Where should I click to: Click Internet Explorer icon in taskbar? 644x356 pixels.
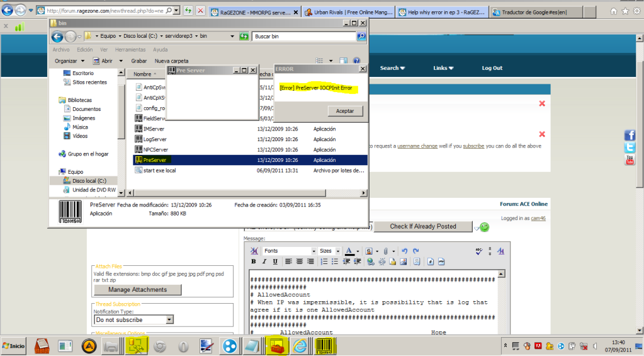tap(300, 345)
